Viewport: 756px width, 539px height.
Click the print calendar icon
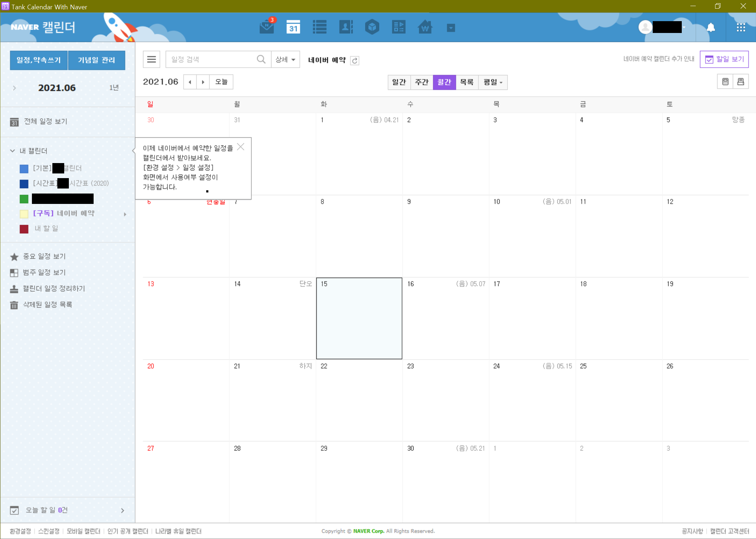[741, 82]
